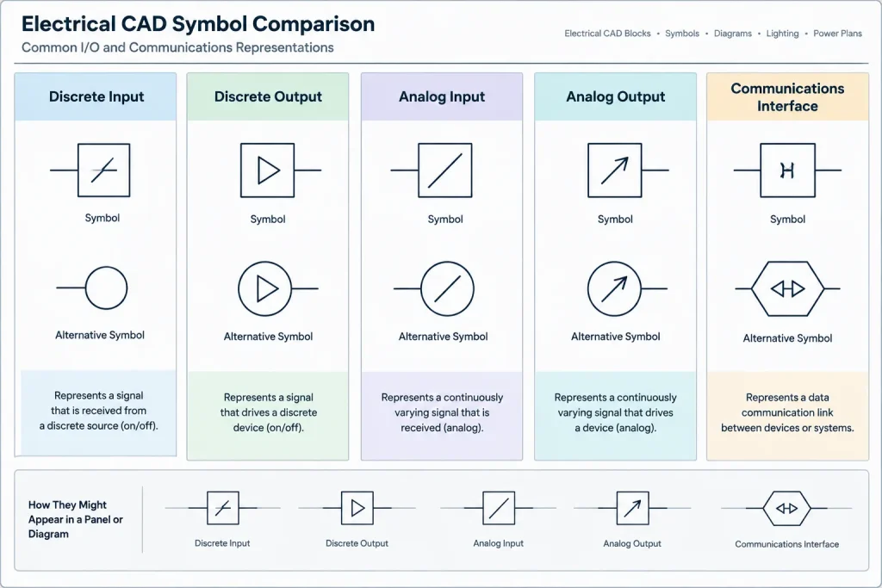The height and width of the screenshot is (588, 882).
Task: Click the Discrete Input square symbol
Action: [x=103, y=170]
